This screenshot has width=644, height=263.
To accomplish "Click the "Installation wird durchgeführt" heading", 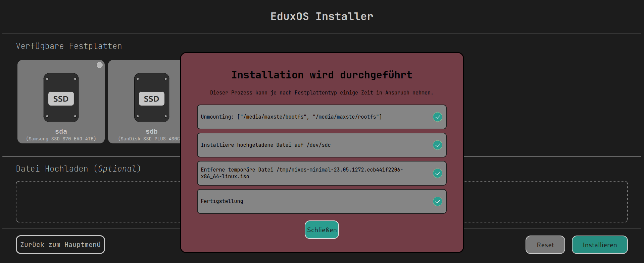I will [x=321, y=75].
